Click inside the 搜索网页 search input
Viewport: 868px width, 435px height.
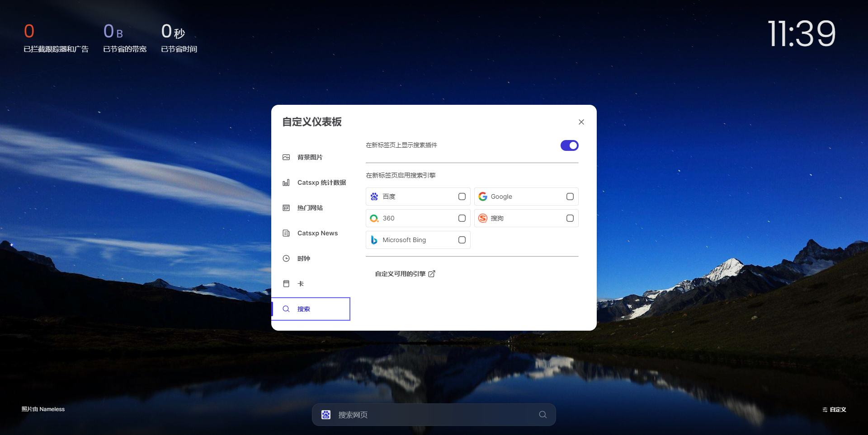coord(407,414)
